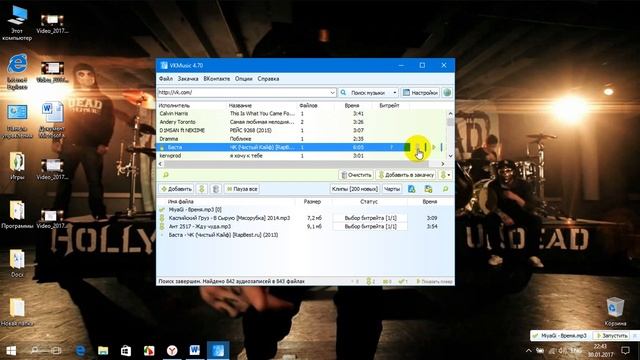Sort search results by Битрейт column
The width and height of the screenshot is (640, 360).
coord(389,105)
